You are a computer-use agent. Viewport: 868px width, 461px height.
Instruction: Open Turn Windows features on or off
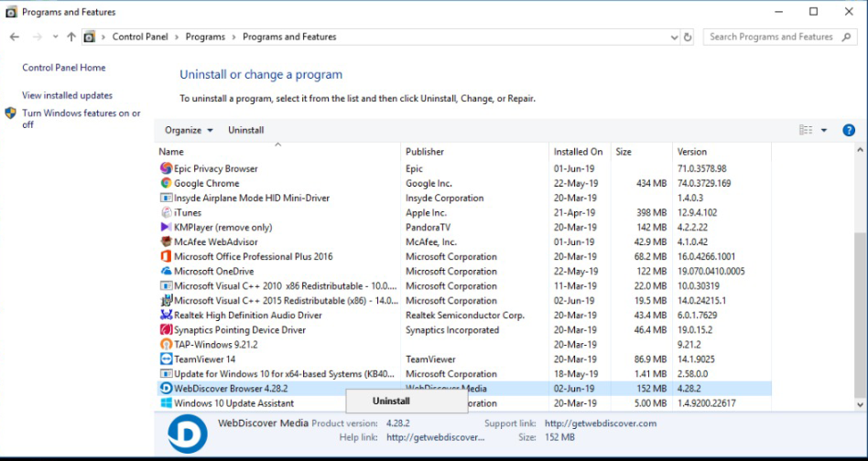tap(81, 119)
